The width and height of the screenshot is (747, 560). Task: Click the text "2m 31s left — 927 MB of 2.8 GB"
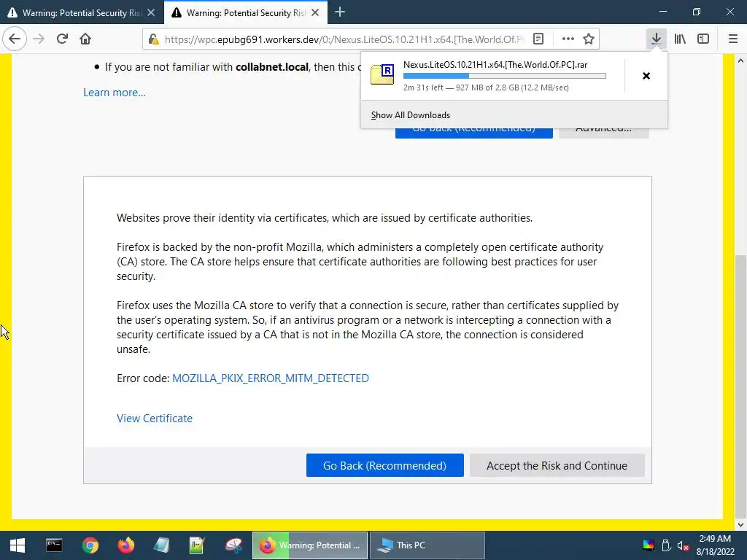coord(461,87)
